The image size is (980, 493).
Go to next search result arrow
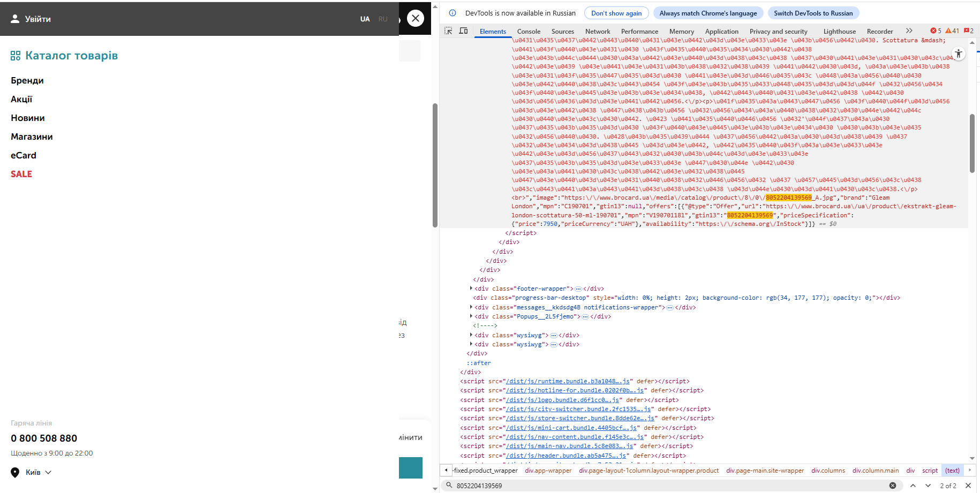[928, 486]
